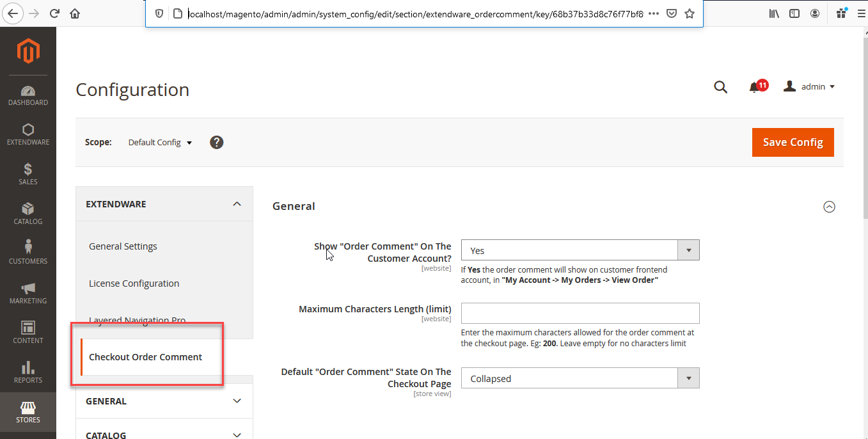Click the admin search magnifier icon

(721, 87)
